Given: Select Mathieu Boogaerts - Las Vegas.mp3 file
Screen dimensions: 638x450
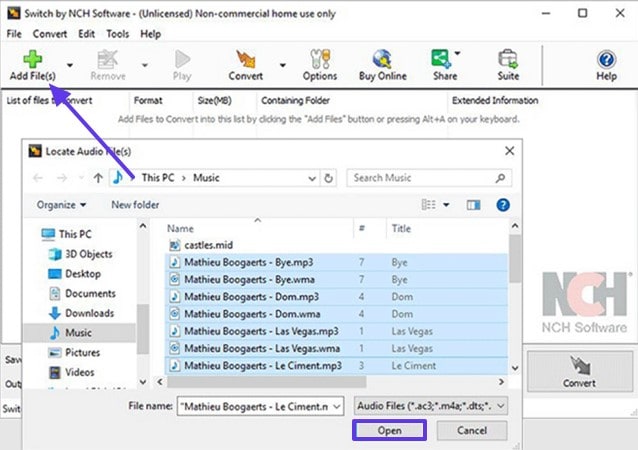Looking at the screenshot, I should coord(336,331).
